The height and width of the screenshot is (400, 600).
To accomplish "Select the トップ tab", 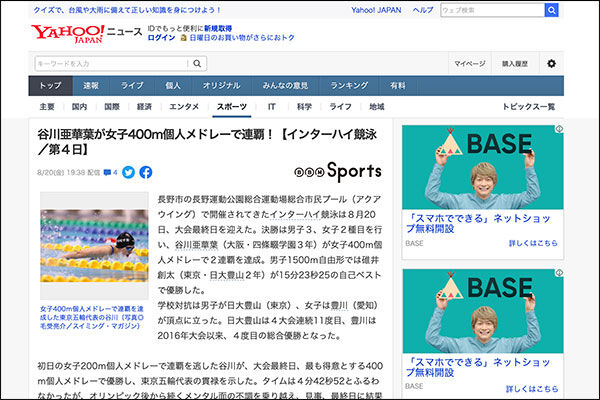I will [x=51, y=86].
